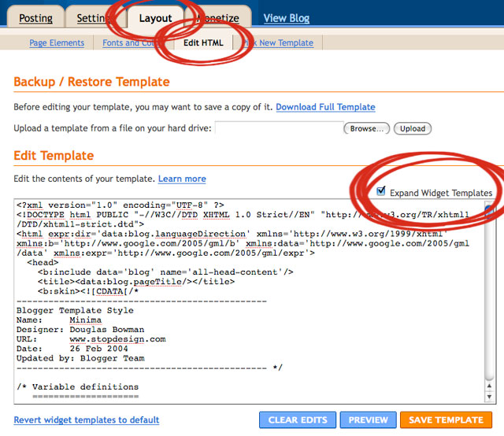Open Pick New Template sub-tab
Screen dimensions: 504x436
(x=278, y=42)
